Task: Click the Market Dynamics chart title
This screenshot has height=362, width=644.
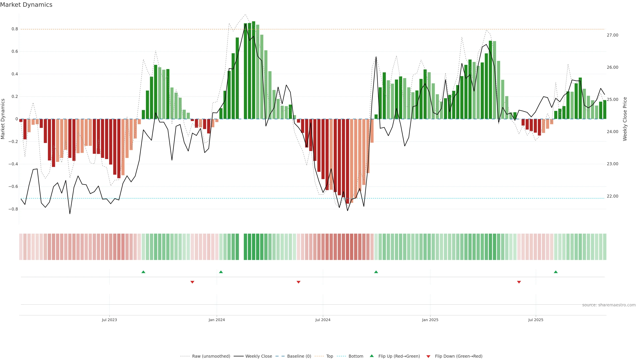Action: click(26, 5)
